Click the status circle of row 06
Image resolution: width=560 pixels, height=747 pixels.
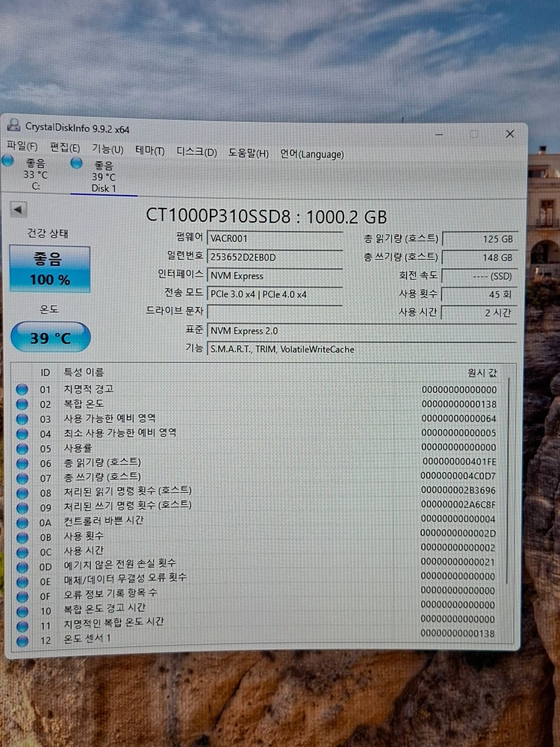point(22,463)
